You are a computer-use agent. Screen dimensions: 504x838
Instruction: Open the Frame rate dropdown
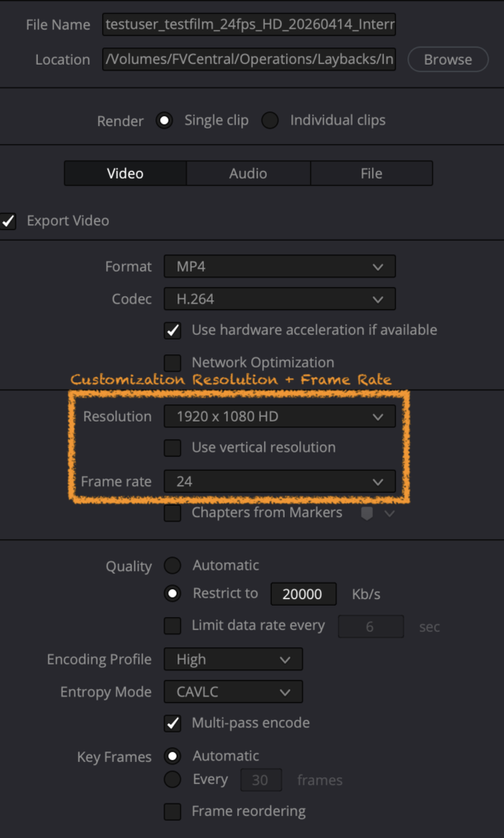[279, 481]
